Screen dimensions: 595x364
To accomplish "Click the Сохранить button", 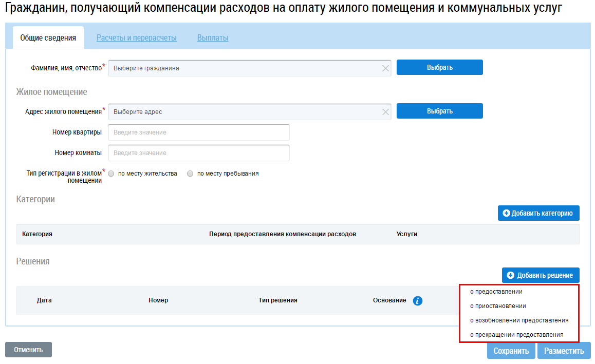I will coord(511,351).
